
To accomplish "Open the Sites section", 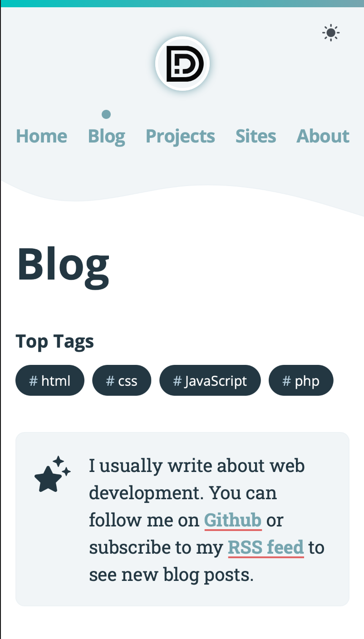I will tap(256, 136).
